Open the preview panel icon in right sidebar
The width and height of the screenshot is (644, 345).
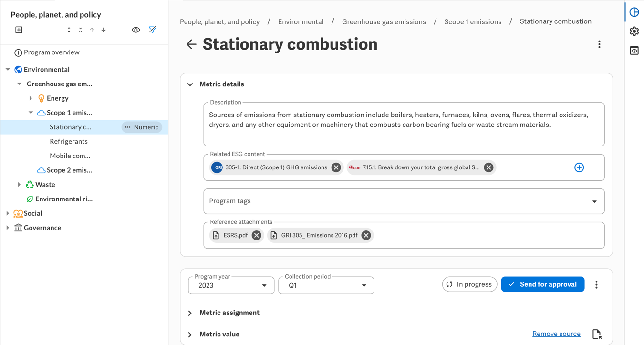click(x=634, y=50)
